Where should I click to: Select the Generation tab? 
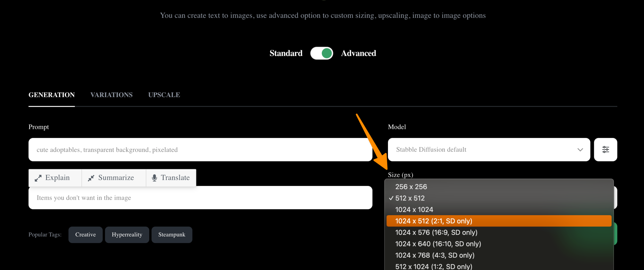point(52,95)
